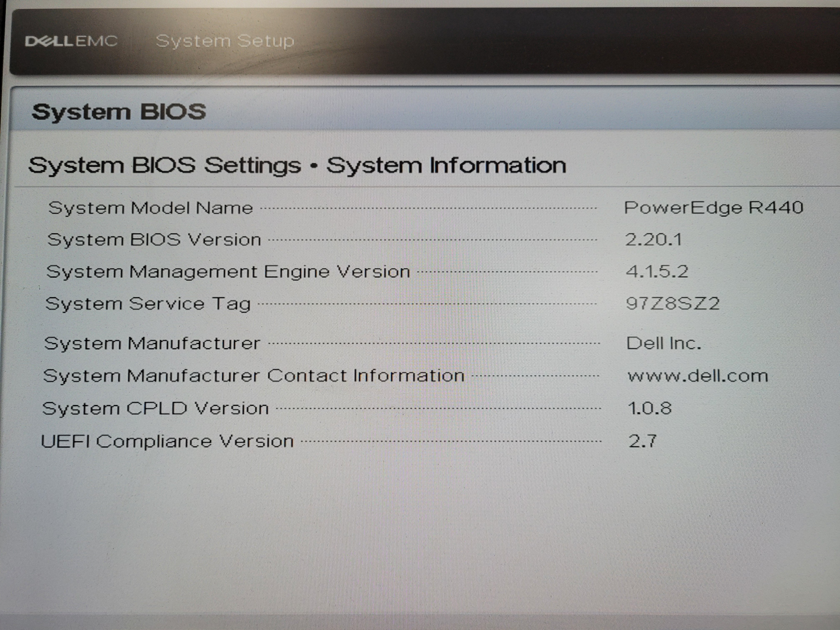840x630 pixels.
Task: Click the Dell Inc. manufacturer value
Action: pyautogui.click(x=663, y=343)
